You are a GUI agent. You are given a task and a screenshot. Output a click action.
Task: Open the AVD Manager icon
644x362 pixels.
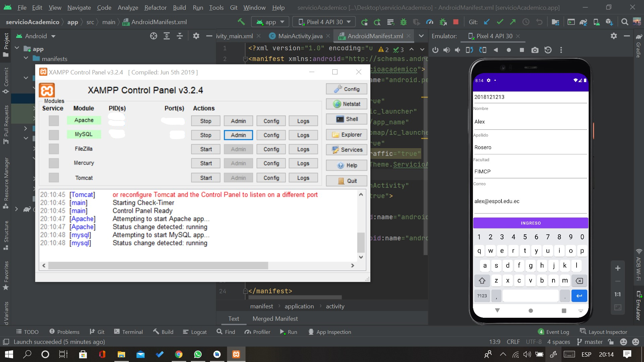tap(596, 22)
